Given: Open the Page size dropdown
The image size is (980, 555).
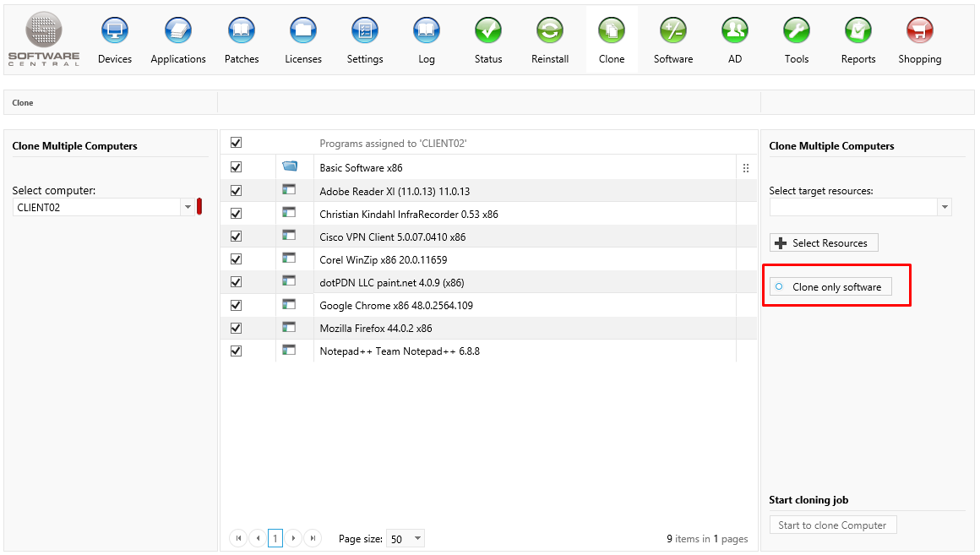Looking at the screenshot, I should tap(417, 539).
